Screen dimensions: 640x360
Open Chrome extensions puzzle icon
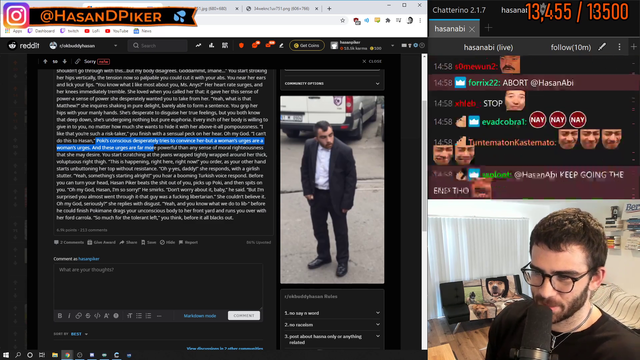point(388,20)
